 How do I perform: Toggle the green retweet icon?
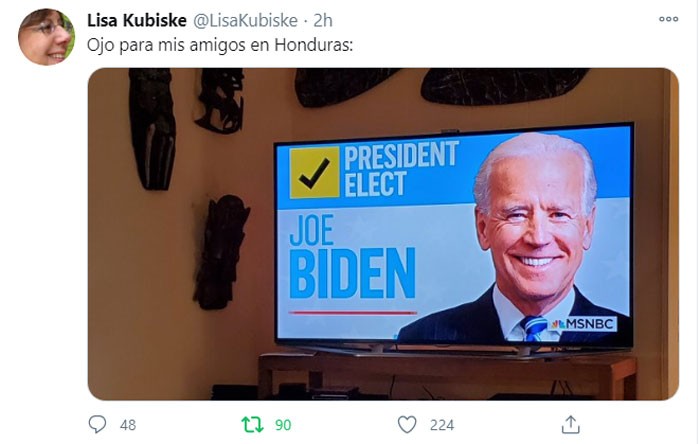pos(253,425)
